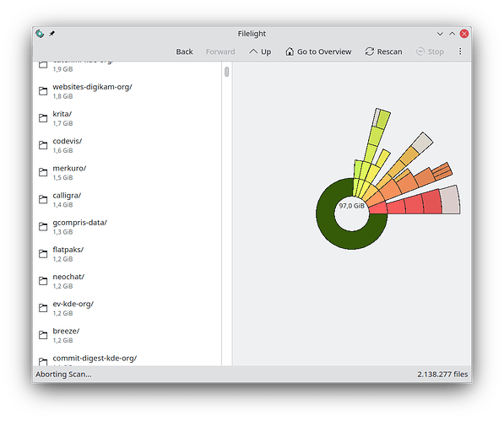Click the Back button
Screen dimensions: 504x421
[184, 51]
